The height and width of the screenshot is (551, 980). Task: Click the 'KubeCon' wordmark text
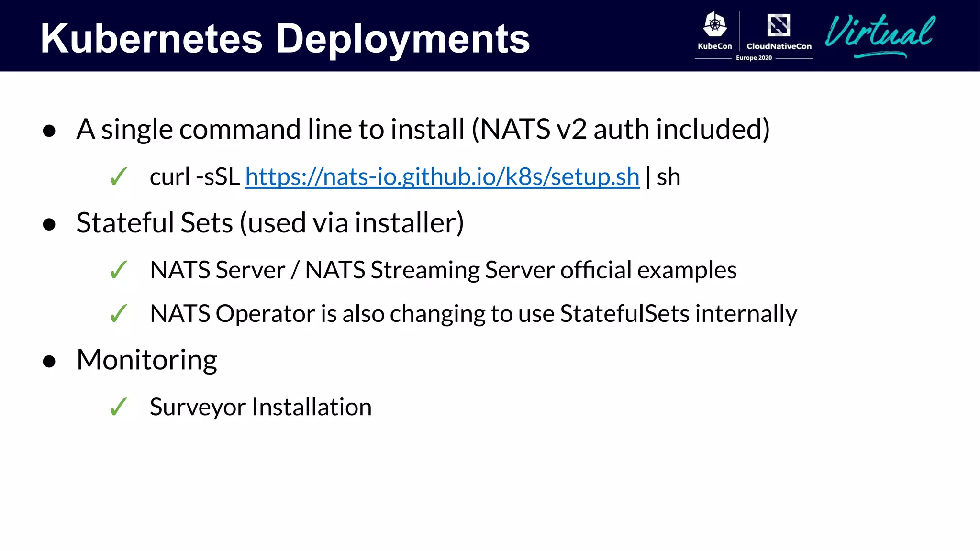[715, 46]
